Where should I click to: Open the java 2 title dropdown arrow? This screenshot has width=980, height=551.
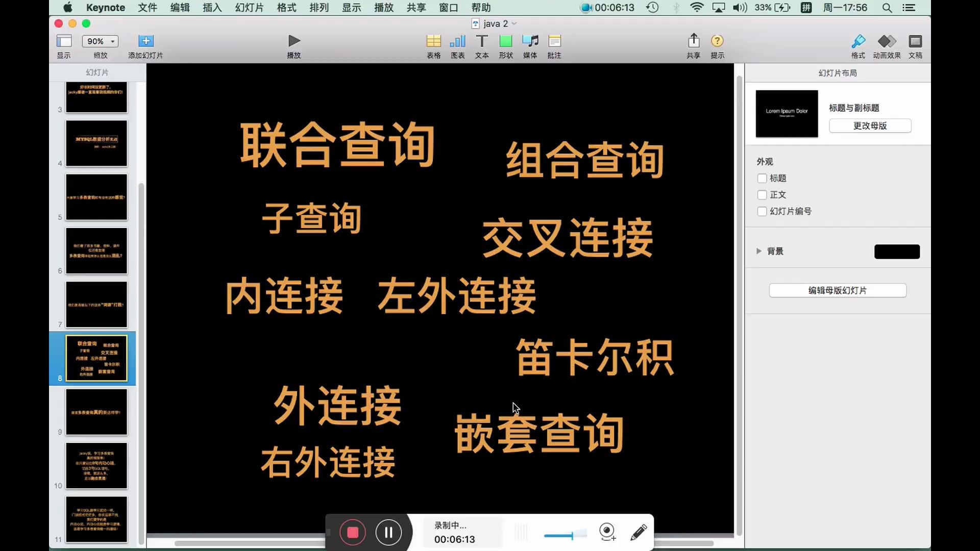point(514,23)
